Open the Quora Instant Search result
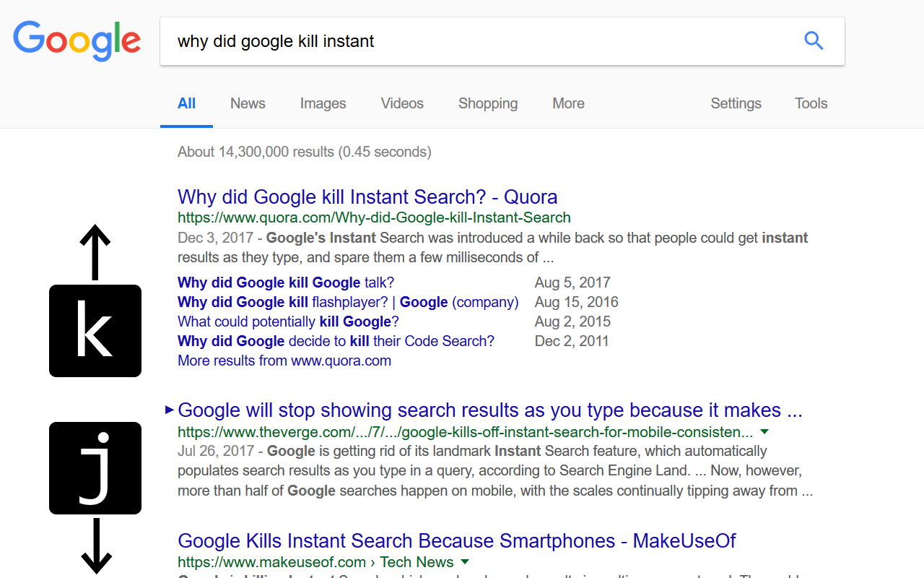924x578 pixels. point(367,197)
